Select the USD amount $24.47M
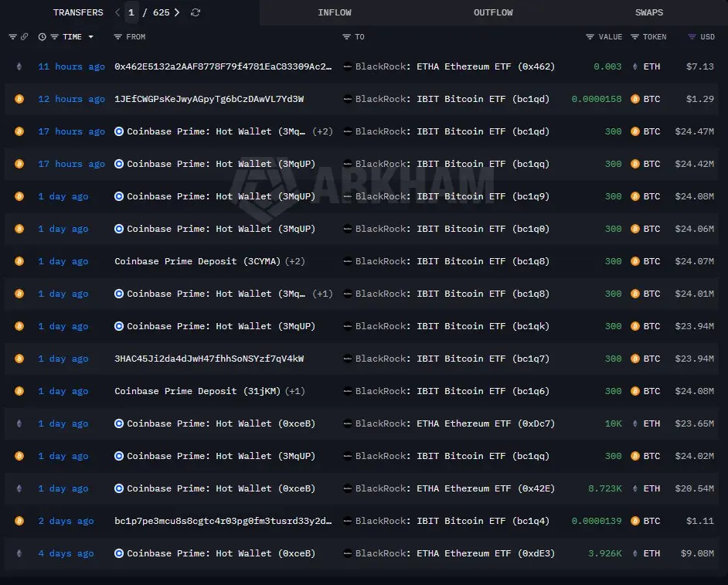 [x=695, y=131]
